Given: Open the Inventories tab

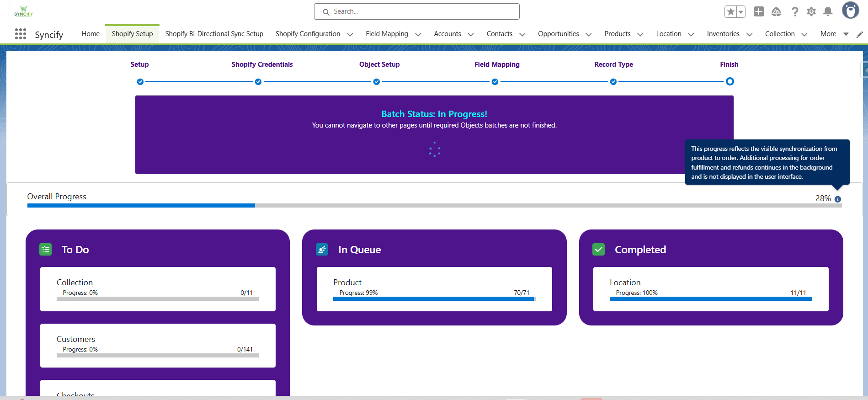Looking at the screenshot, I should [x=723, y=34].
